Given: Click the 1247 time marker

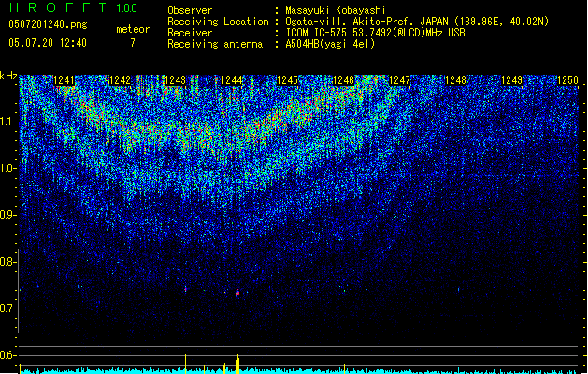Looking at the screenshot, I should coord(400,80).
